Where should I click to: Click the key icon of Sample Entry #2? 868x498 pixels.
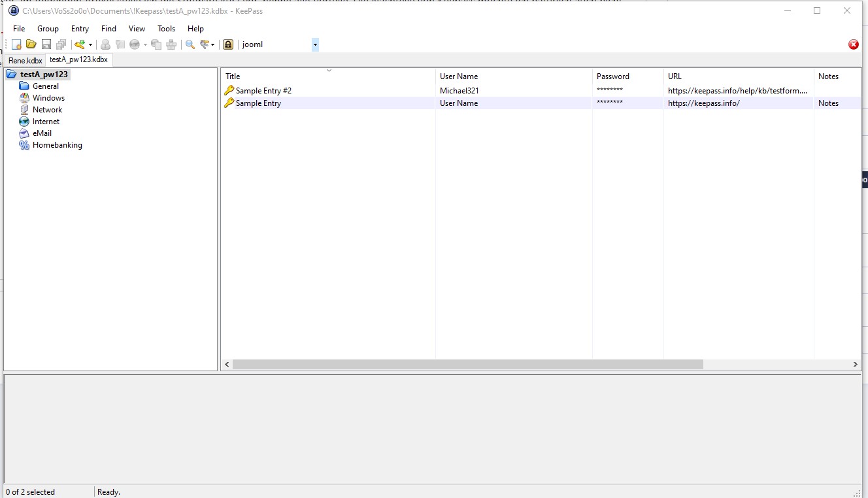229,91
